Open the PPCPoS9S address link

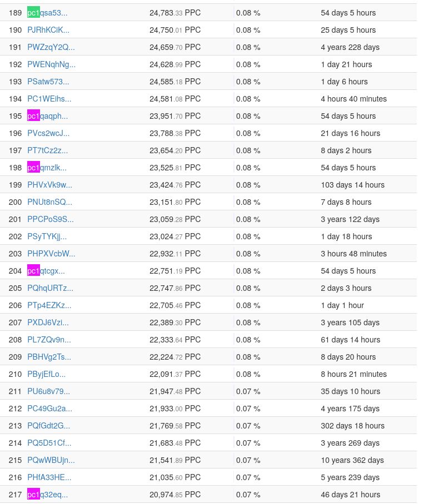50,219
